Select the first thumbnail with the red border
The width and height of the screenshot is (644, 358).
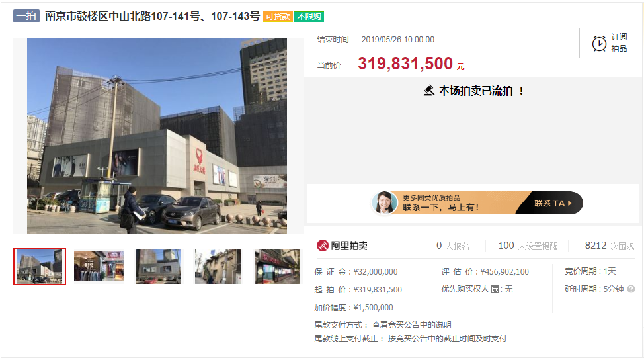click(x=40, y=267)
